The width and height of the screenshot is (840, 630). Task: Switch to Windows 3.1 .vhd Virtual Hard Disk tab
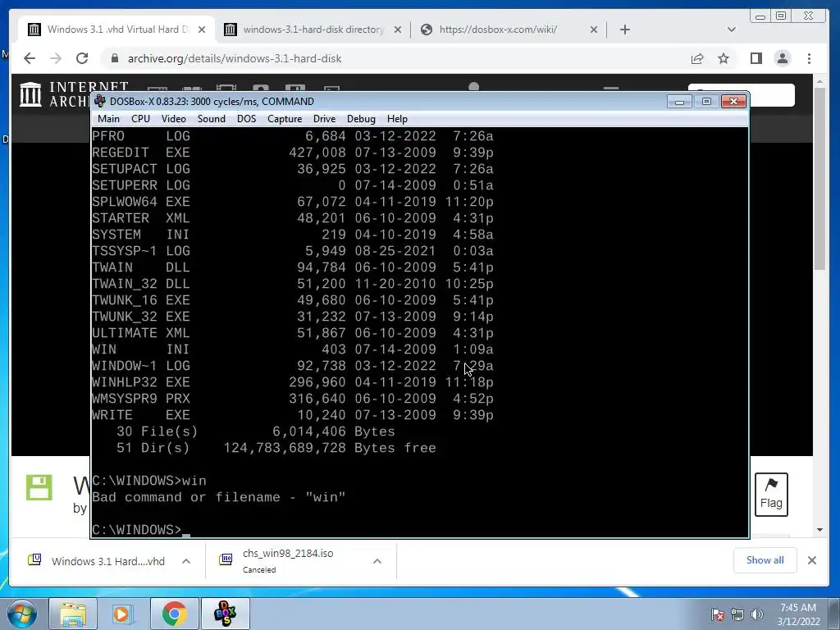[x=118, y=30]
